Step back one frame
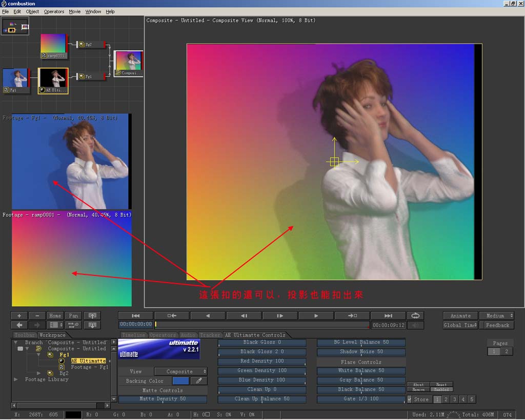 coord(244,316)
